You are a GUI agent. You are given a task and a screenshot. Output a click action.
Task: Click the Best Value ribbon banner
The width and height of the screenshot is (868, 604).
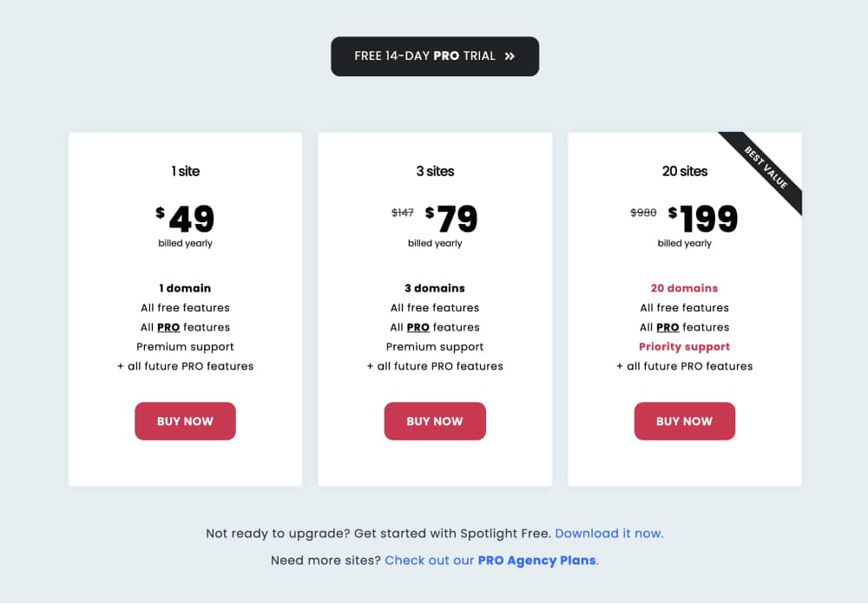pos(766,167)
